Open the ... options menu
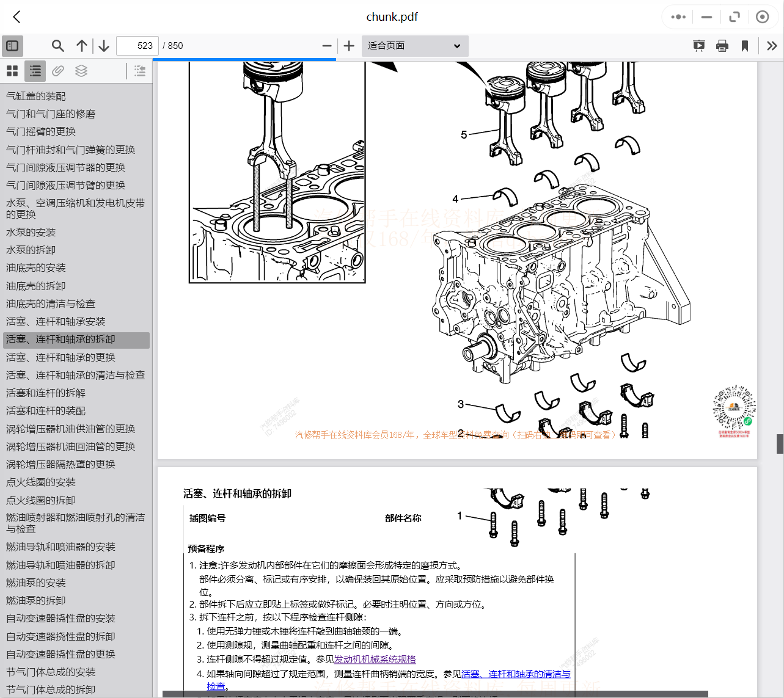Image resolution: width=784 pixels, height=698 pixels. click(677, 17)
